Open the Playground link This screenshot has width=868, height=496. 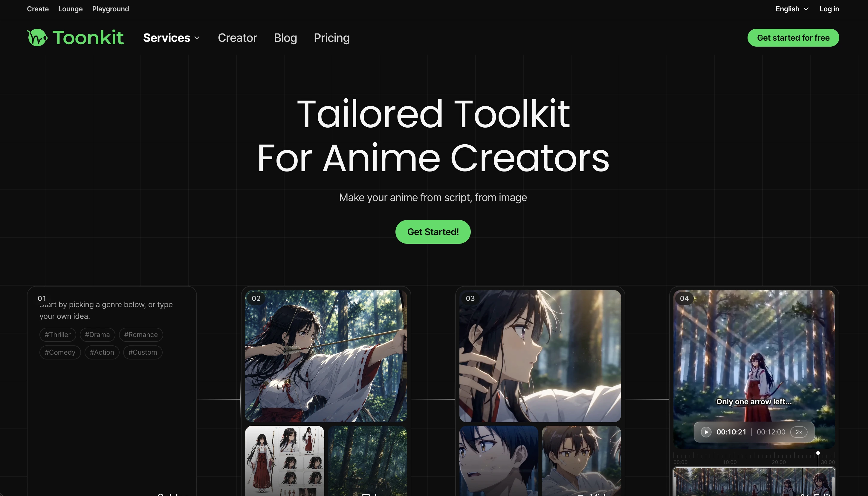(x=110, y=9)
